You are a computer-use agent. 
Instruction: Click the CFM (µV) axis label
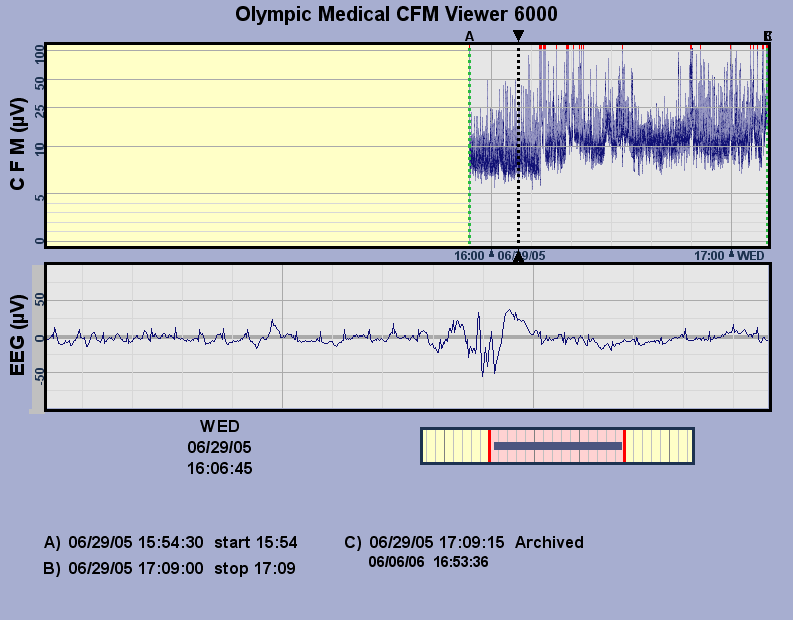pyautogui.click(x=17, y=144)
